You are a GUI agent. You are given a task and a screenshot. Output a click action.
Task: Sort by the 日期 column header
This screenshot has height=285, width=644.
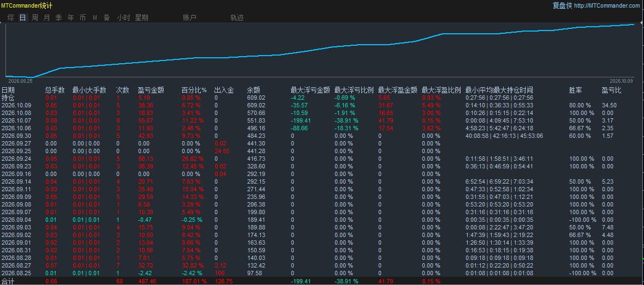[x=8, y=90]
